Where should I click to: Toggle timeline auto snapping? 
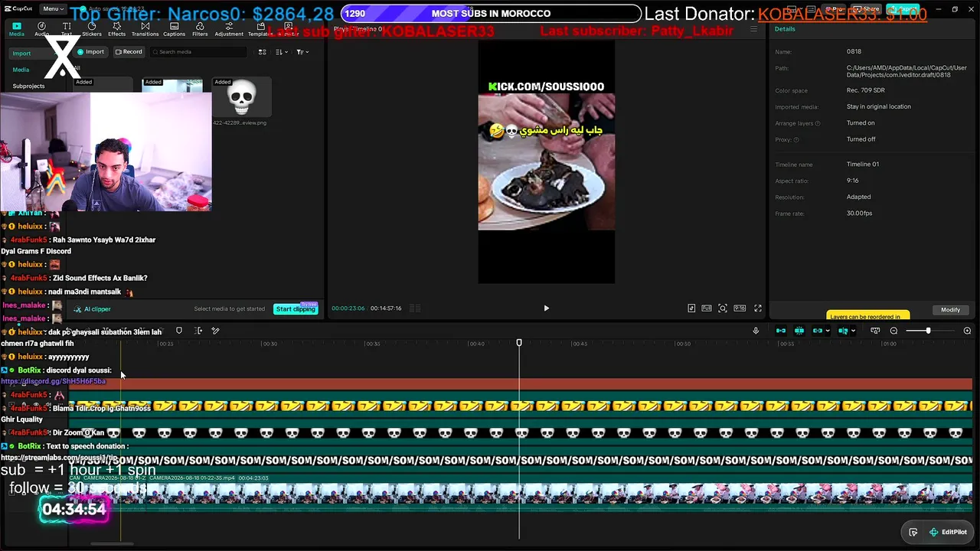(x=799, y=331)
